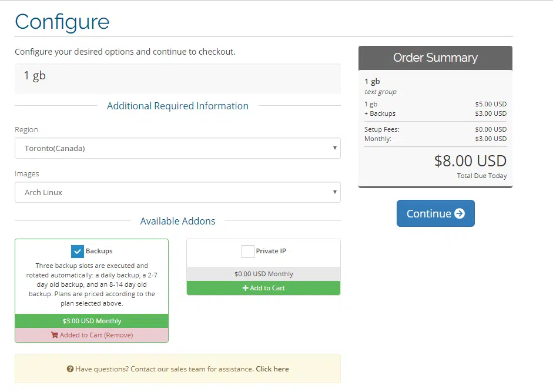Add Private IP to Cart
The height and width of the screenshot is (392, 553).
(263, 288)
